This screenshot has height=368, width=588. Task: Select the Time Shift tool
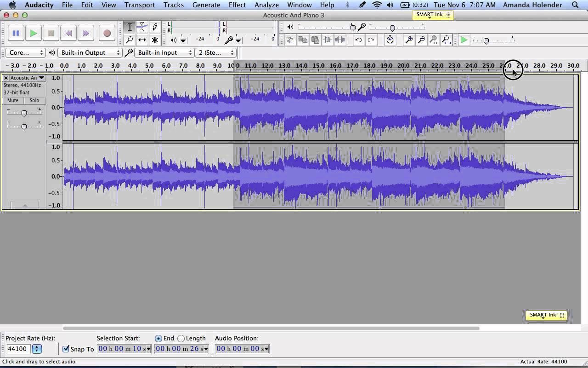click(x=142, y=40)
